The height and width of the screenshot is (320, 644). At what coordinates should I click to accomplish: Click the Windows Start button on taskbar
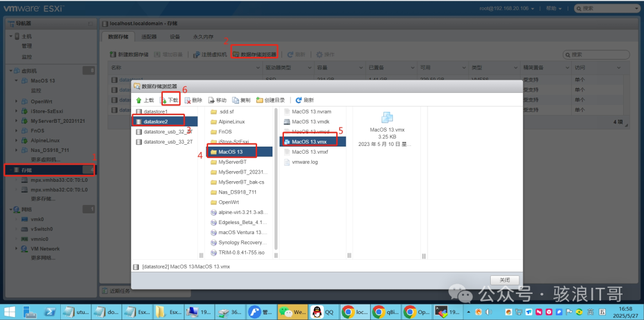tap(10, 312)
